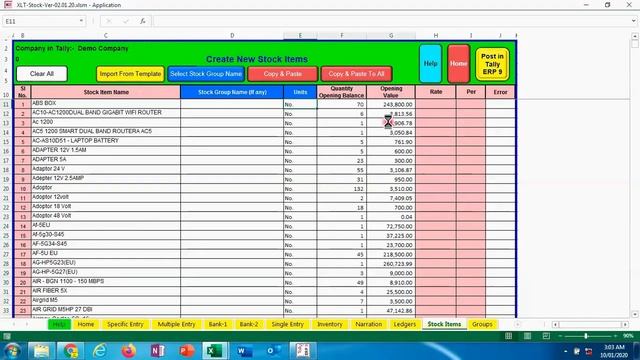
Task: Click the Name Box showing E11
Action: 41,21
